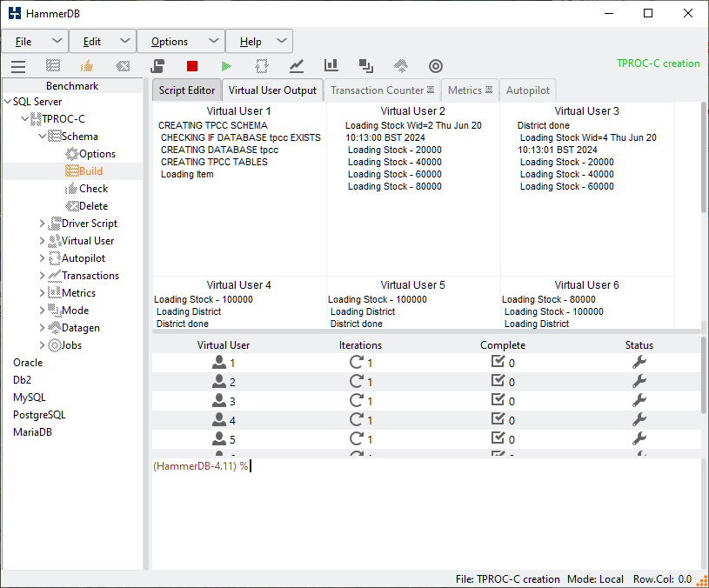Expand the Jobs tree node
Image resolution: width=709 pixels, height=588 pixels.
click(42, 344)
